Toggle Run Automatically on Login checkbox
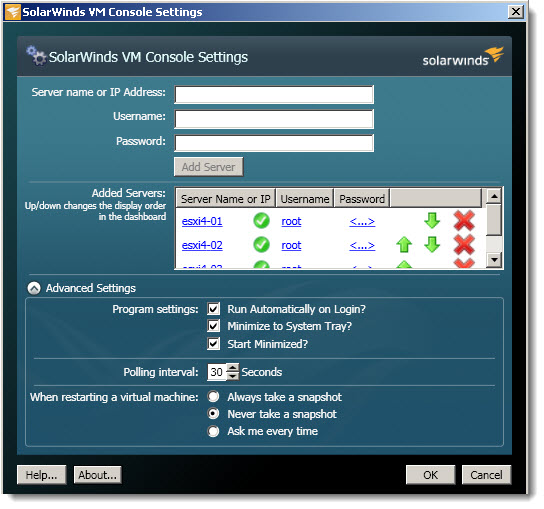Image resolution: width=544 pixels, height=509 pixels. click(213, 308)
